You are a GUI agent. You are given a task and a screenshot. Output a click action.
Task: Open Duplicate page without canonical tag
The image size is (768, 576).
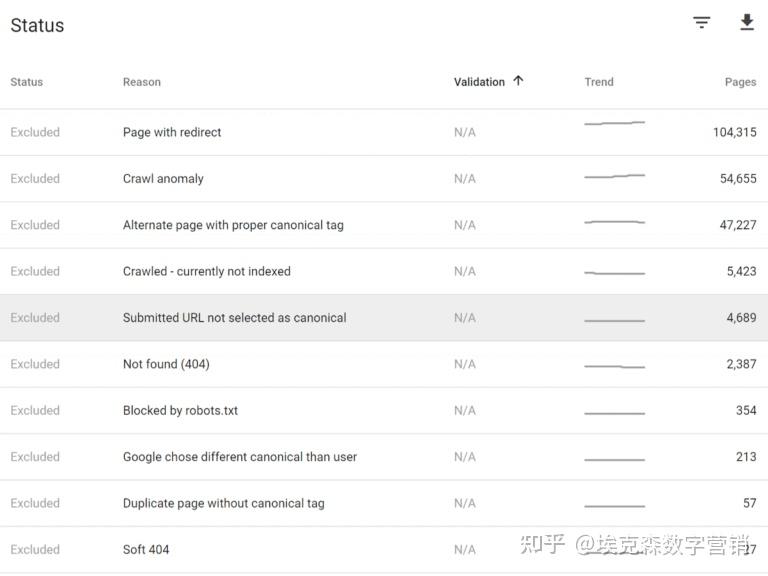coord(224,503)
